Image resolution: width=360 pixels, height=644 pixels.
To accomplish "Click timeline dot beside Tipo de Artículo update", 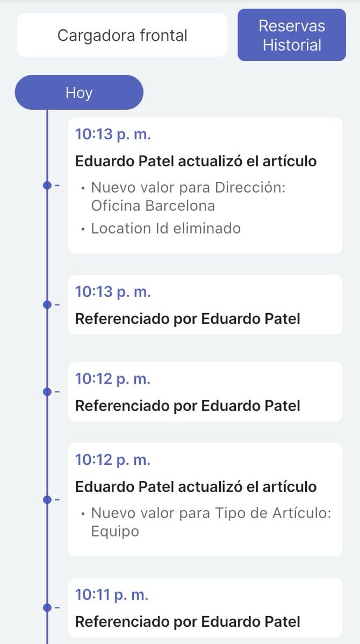I will (x=47, y=499).
